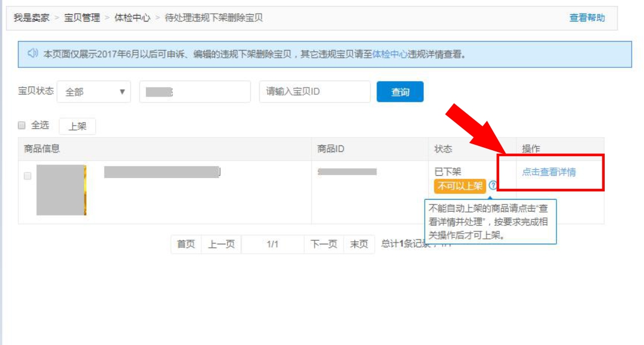The image size is (644, 345).
Task: Focus the product name search field
Action: [x=195, y=92]
